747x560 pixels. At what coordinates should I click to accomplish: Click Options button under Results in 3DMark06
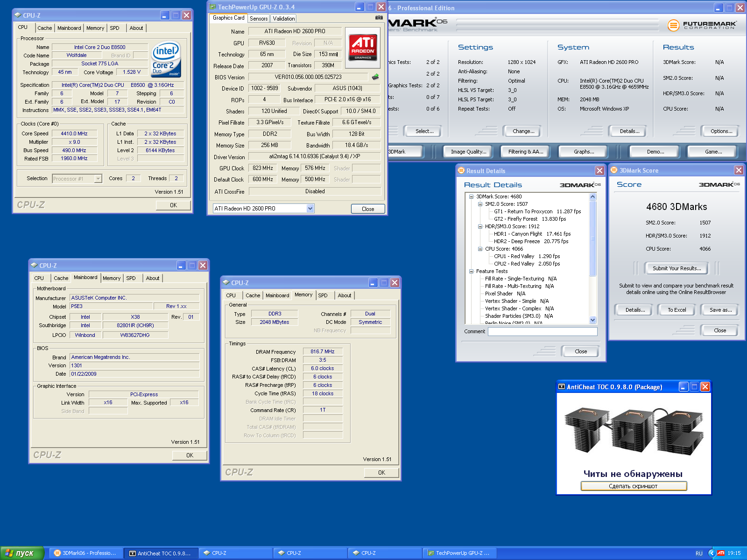pyautogui.click(x=721, y=131)
